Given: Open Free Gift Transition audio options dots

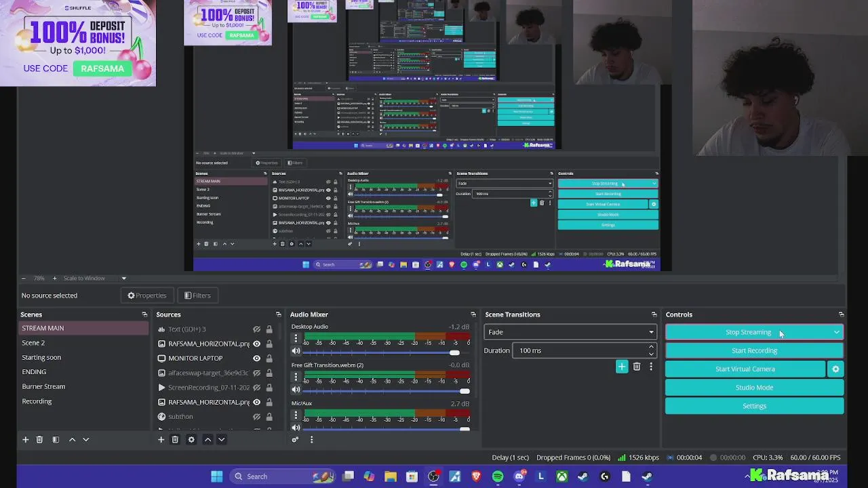Looking at the screenshot, I should click(296, 377).
